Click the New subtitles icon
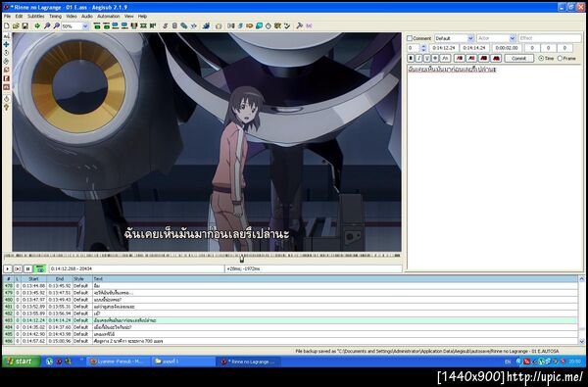The height and width of the screenshot is (387, 588). click(x=7, y=25)
